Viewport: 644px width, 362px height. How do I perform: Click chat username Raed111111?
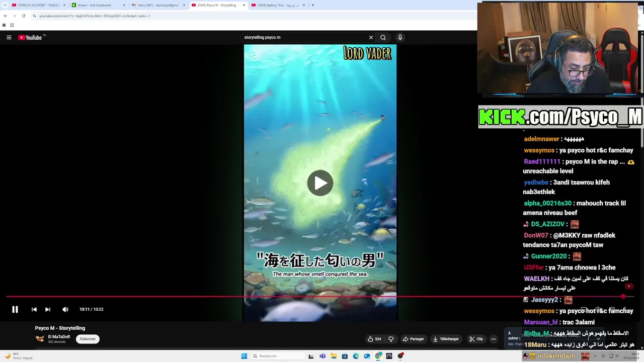tap(542, 161)
